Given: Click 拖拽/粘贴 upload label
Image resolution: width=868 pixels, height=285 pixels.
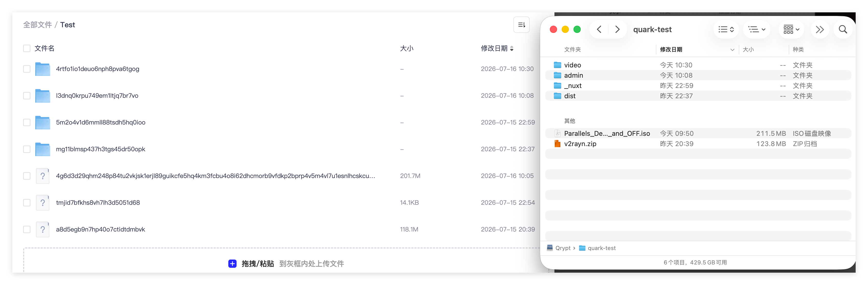Looking at the screenshot, I should point(258,264).
